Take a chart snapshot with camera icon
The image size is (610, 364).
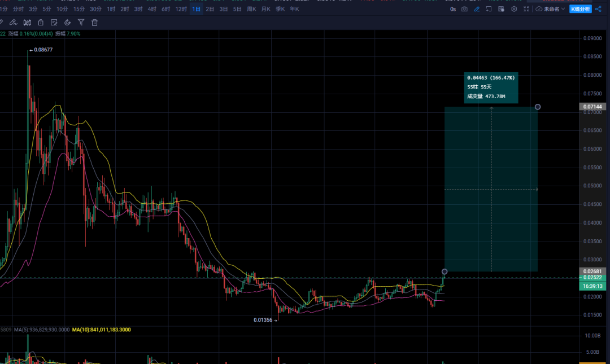point(464,9)
